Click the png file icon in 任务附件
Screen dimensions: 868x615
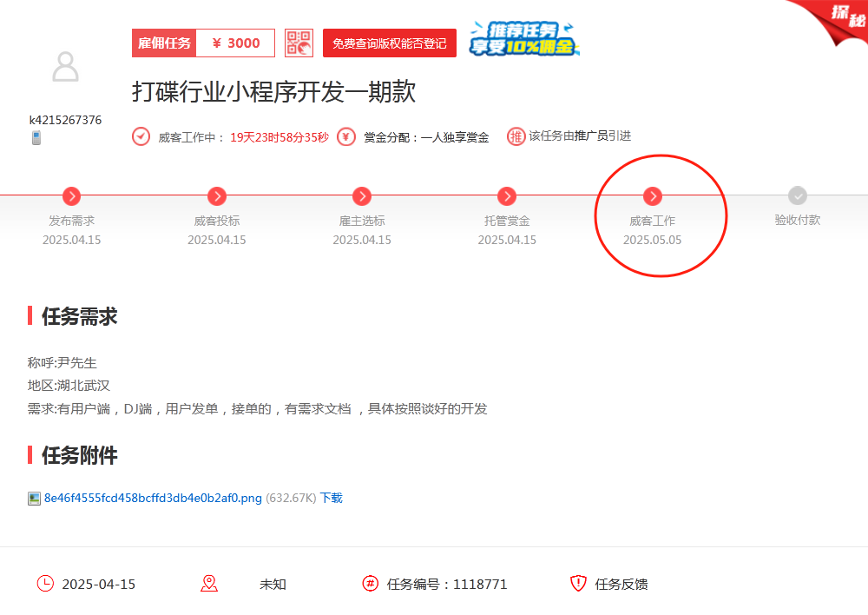click(x=32, y=497)
